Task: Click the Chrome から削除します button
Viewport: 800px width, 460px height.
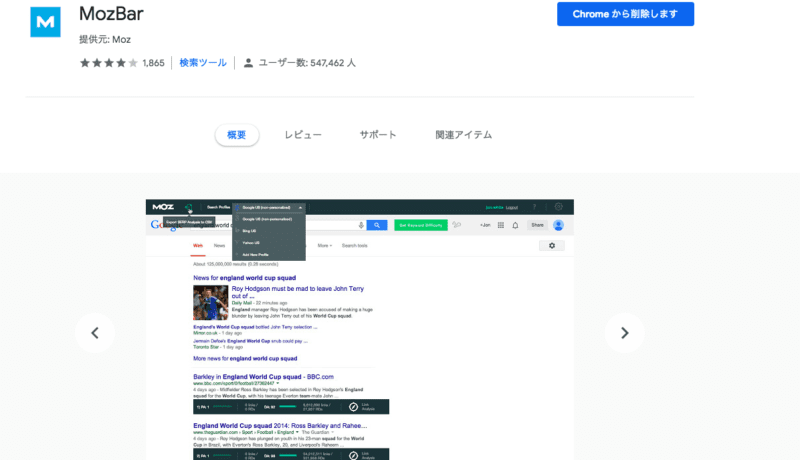Action: 625,14
